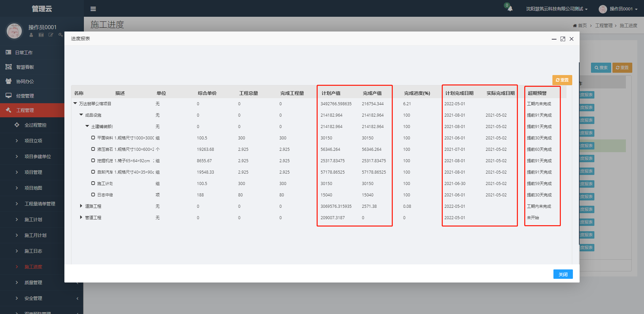Image resolution: width=644 pixels, height=314 pixels.
Task: Tick the 施工计划 row checkbox in table
Action: (93, 183)
